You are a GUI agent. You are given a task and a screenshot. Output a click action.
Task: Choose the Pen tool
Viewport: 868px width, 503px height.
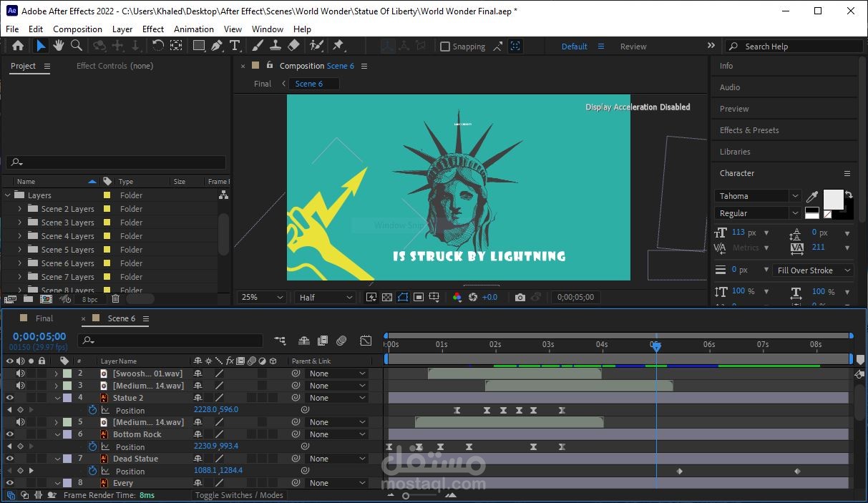pos(216,46)
